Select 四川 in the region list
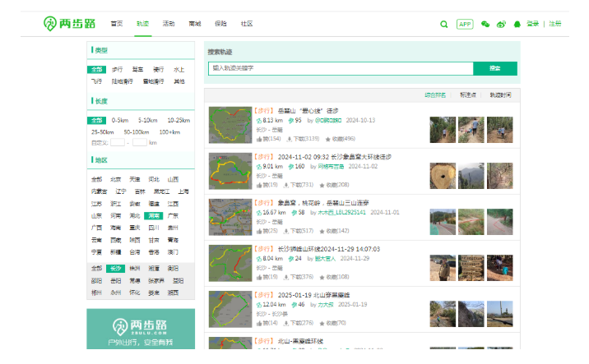Screen dimensions: 589x364 click(x=154, y=228)
